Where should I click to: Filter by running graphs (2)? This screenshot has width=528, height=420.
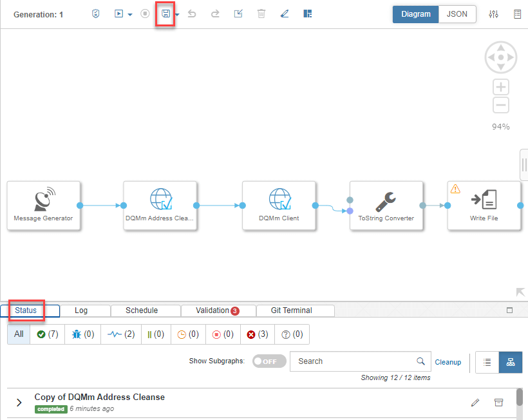coord(121,334)
